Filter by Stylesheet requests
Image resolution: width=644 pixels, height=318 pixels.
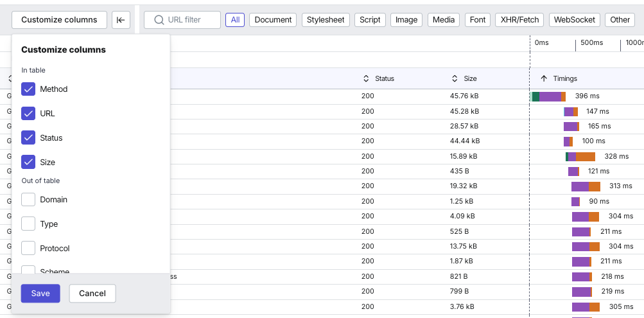coord(326,20)
